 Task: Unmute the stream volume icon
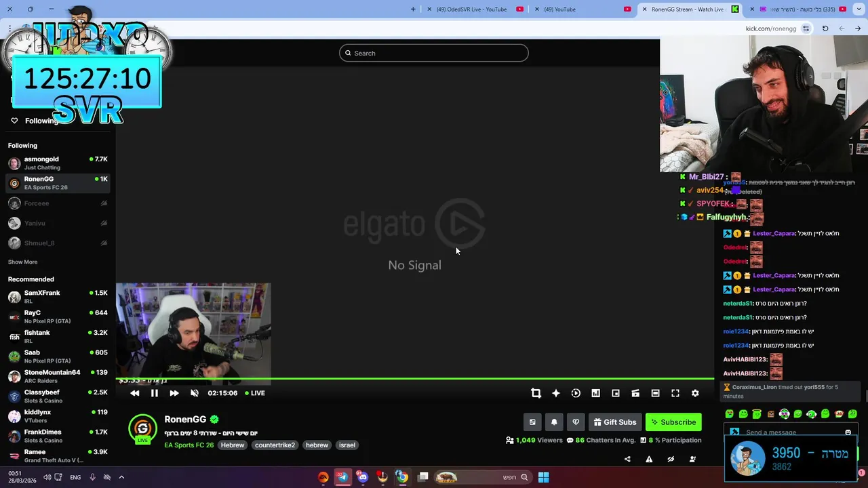195,393
